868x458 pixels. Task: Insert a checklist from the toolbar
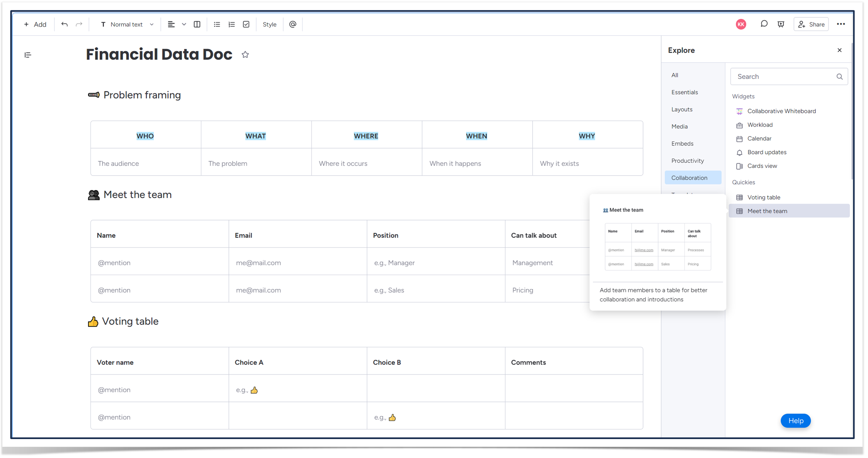click(246, 24)
